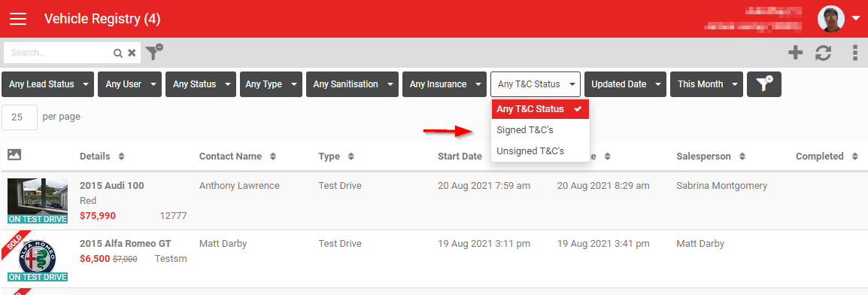Clear the search field with X icon
This screenshot has width=868, height=295.
(x=132, y=53)
